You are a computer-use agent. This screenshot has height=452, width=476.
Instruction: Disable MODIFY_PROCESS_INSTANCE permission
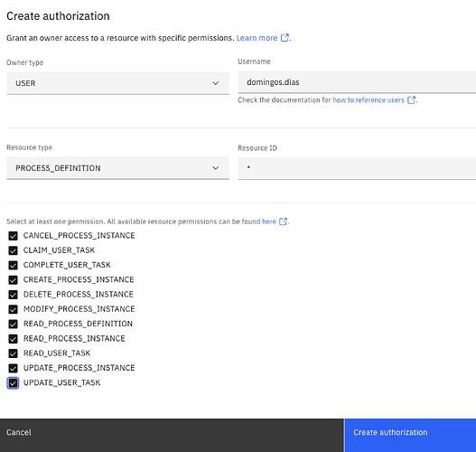click(x=13, y=309)
